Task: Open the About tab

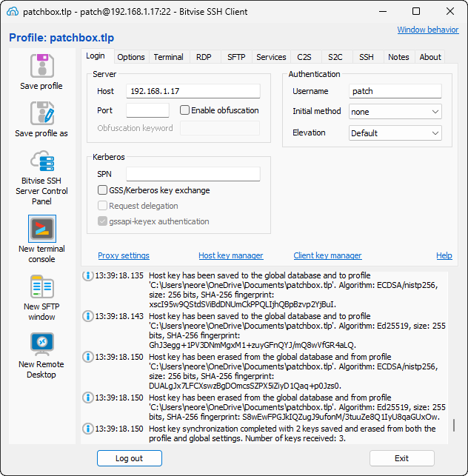Action: click(430, 57)
